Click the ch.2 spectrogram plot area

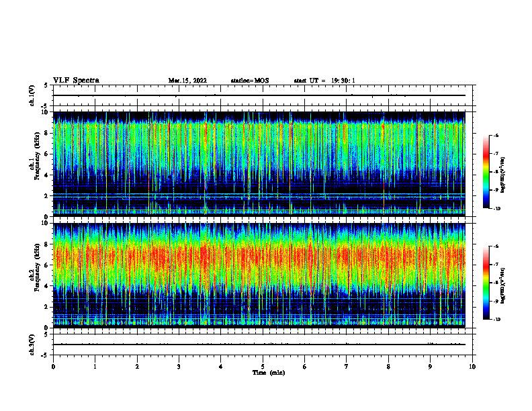(x=259, y=275)
